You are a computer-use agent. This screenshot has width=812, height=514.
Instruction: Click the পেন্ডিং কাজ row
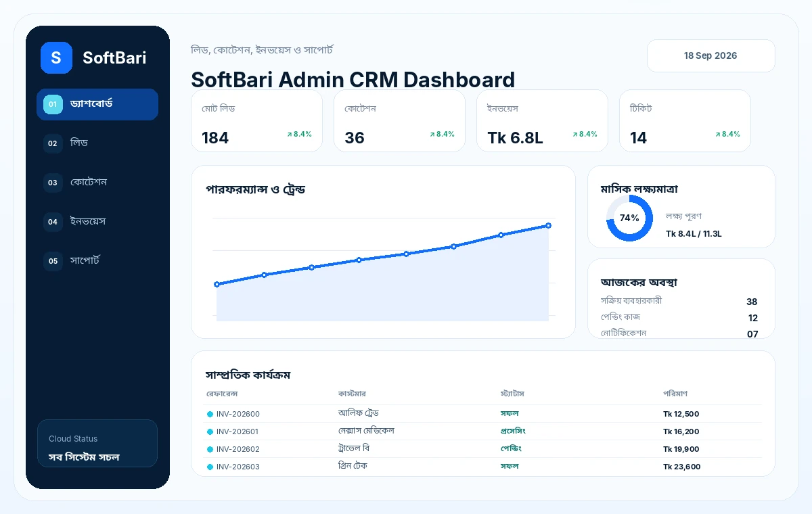679,317
